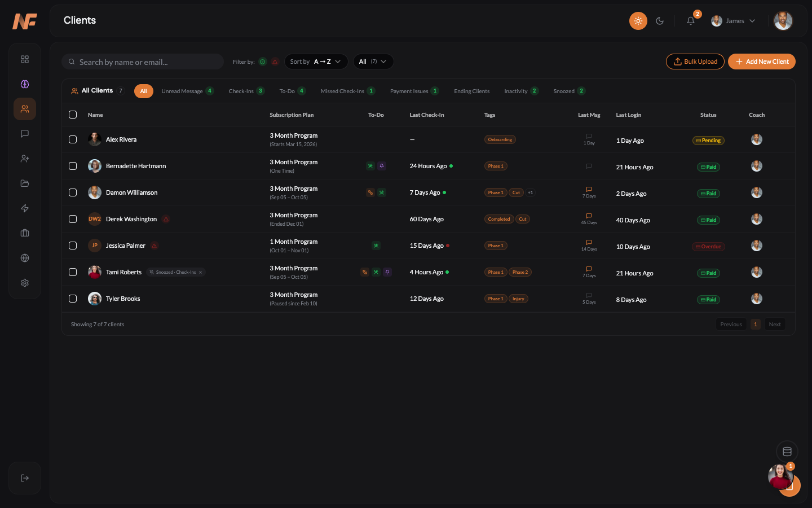
Task: Open the Sort by A to Z dropdown
Action: pyautogui.click(x=316, y=62)
